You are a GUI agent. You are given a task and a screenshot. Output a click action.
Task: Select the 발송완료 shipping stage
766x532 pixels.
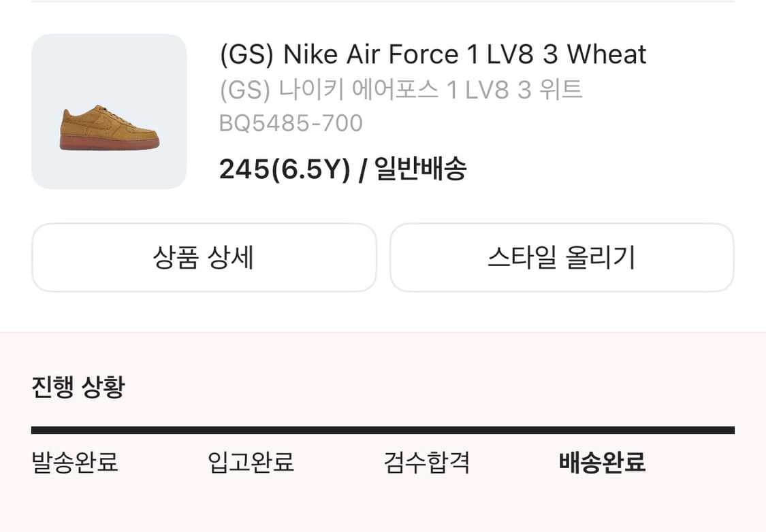[74, 463]
